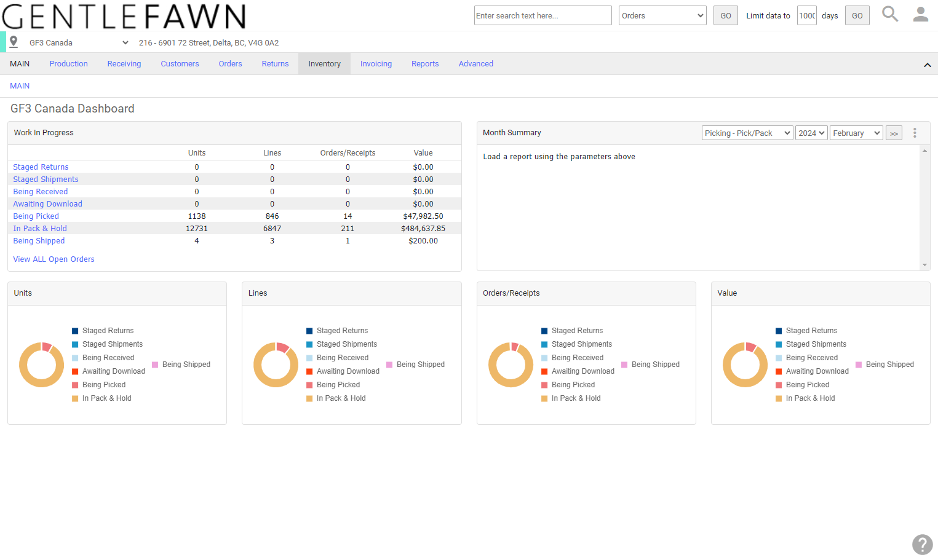Click the GO button after days limit
Image resolution: width=938 pixels, height=560 pixels.
[857, 15]
